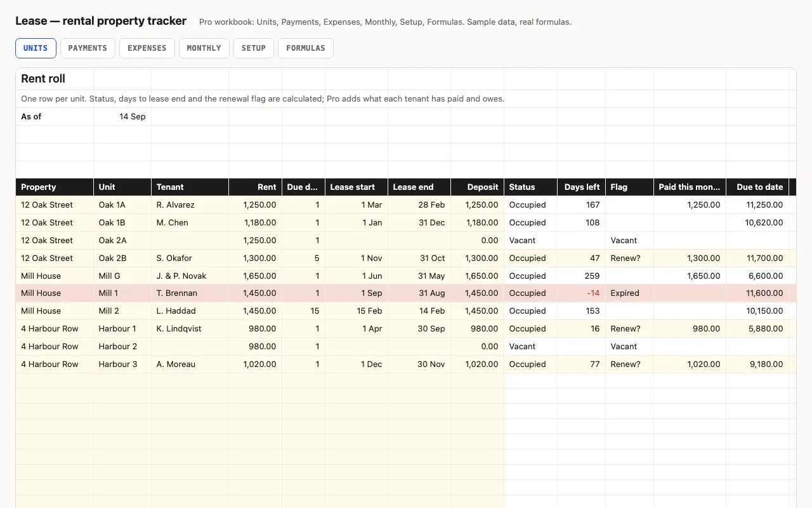Click the Property column header
The image size is (812, 508).
pos(55,187)
